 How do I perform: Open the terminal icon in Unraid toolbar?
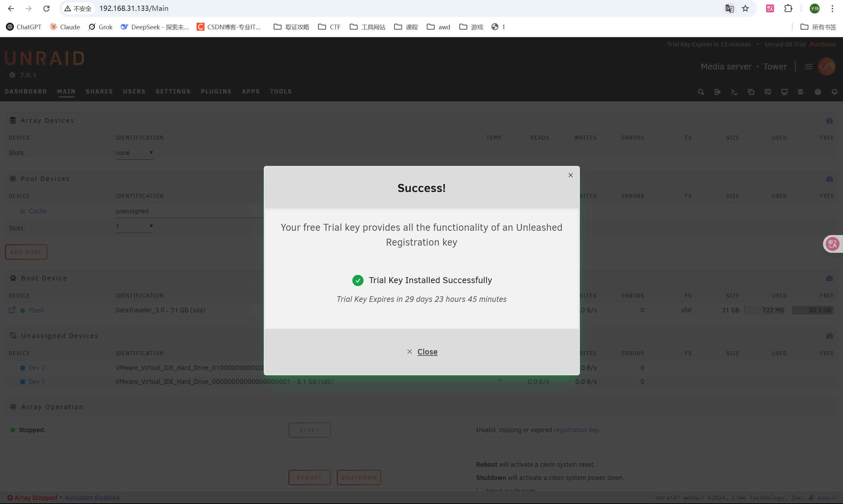tap(734, 92)
